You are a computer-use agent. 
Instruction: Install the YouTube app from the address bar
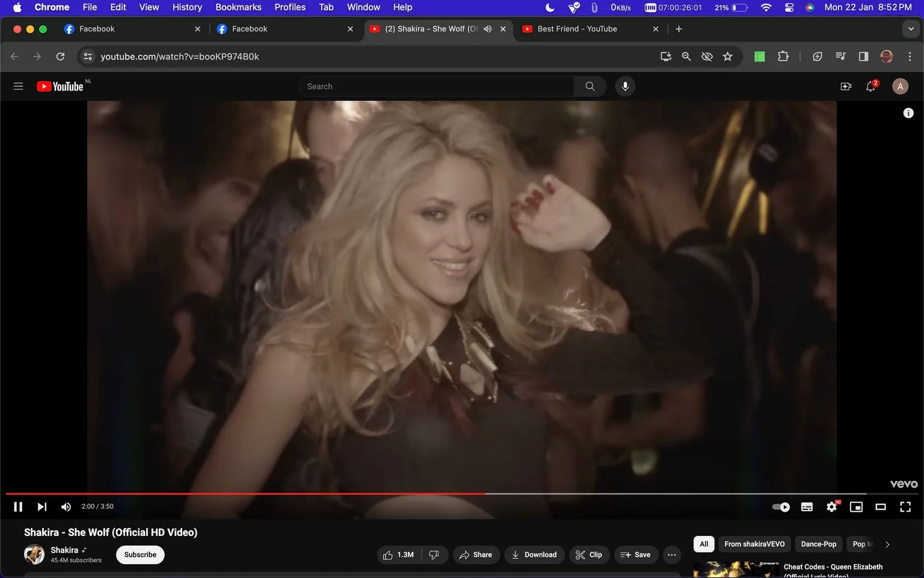point(666,57)
